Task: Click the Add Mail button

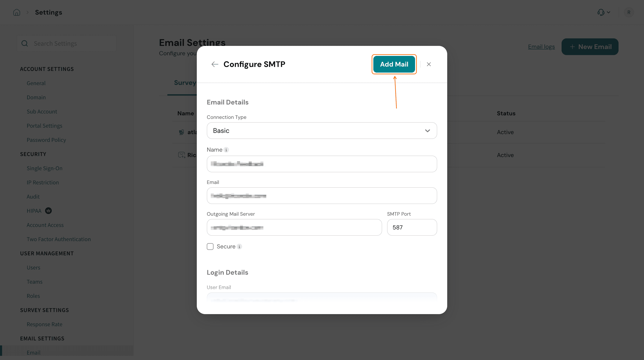Action: pyautogui.click(x=394, y=64)
